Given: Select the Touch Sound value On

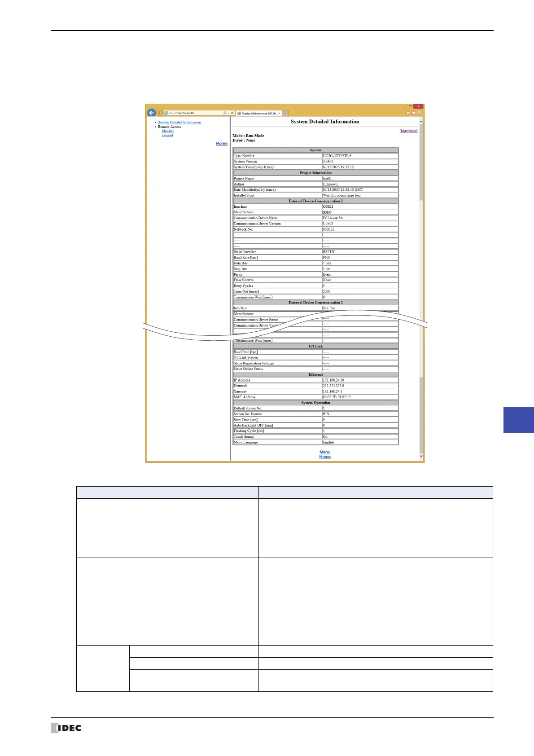Looking at the screenshot, I should coord(325,436).
